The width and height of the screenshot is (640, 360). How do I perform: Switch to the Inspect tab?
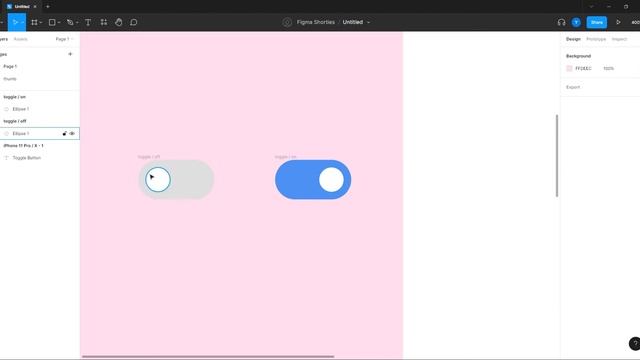tap(619, 39)
